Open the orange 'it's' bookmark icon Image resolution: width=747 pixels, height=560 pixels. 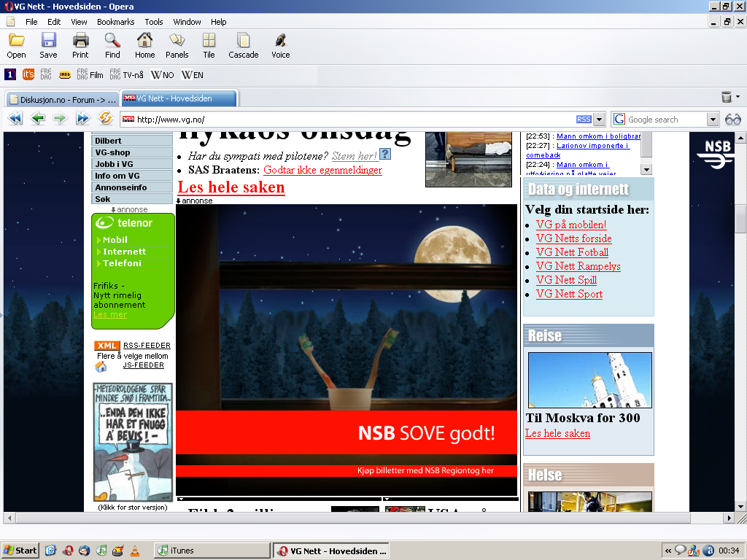point(28,74)
